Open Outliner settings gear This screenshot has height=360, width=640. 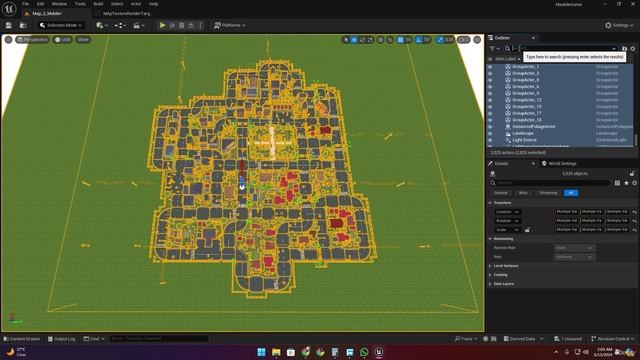[x=633, y=49]
